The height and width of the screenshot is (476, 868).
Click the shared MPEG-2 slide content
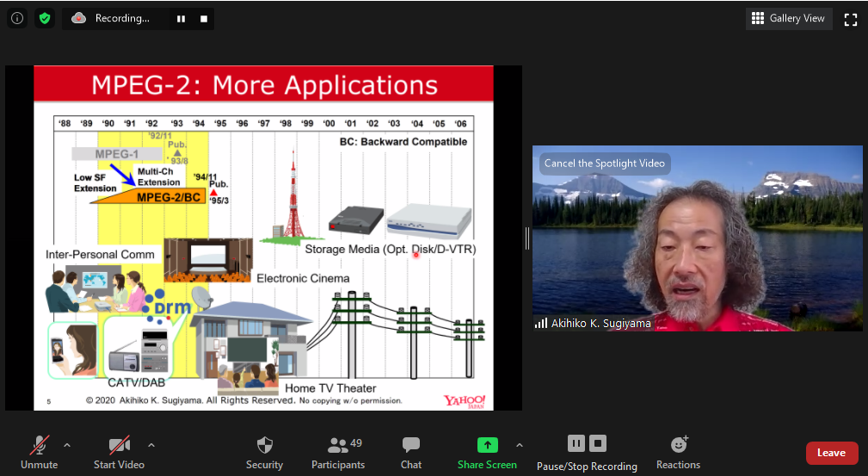[263, 238]
